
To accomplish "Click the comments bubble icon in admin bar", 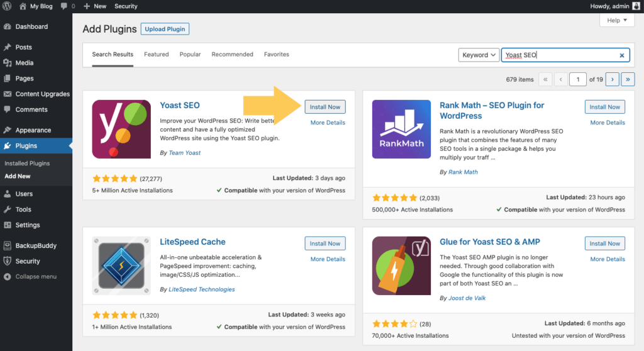I will pos(64,6).
